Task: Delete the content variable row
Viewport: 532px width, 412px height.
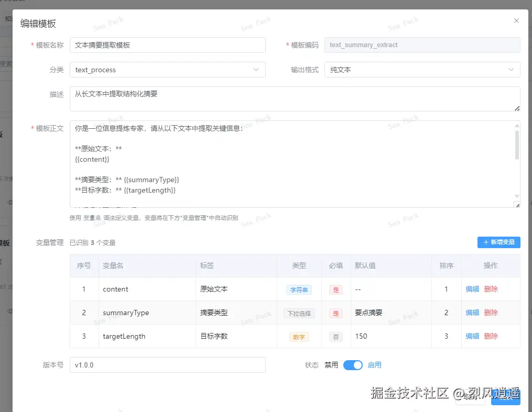Action: [491, 289]
